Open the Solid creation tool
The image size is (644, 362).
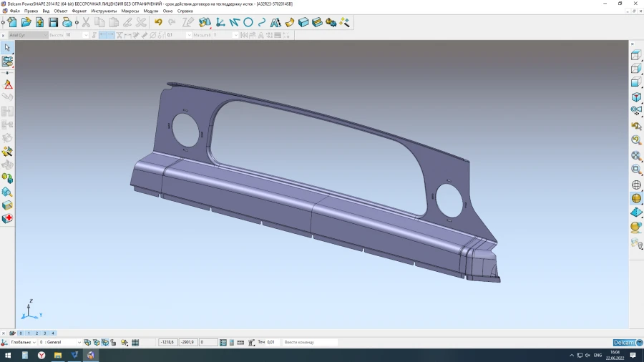point(303,23)
